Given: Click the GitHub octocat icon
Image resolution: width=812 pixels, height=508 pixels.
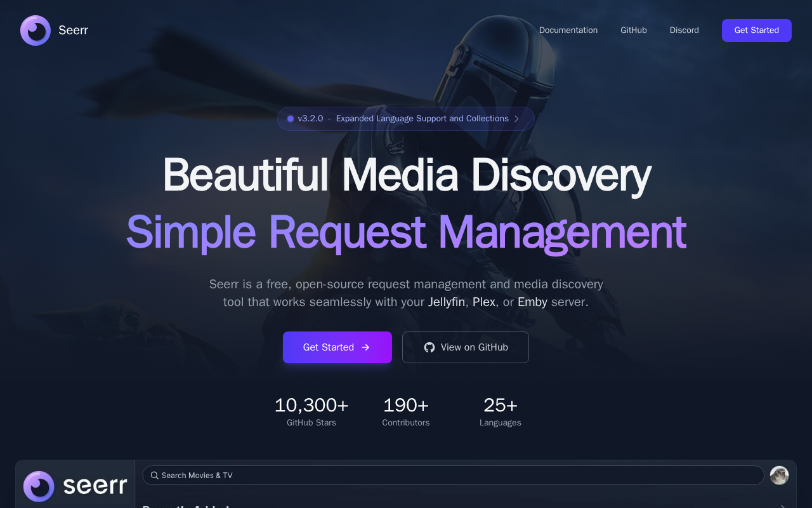Looking at the screenshot, I should 429,347.
